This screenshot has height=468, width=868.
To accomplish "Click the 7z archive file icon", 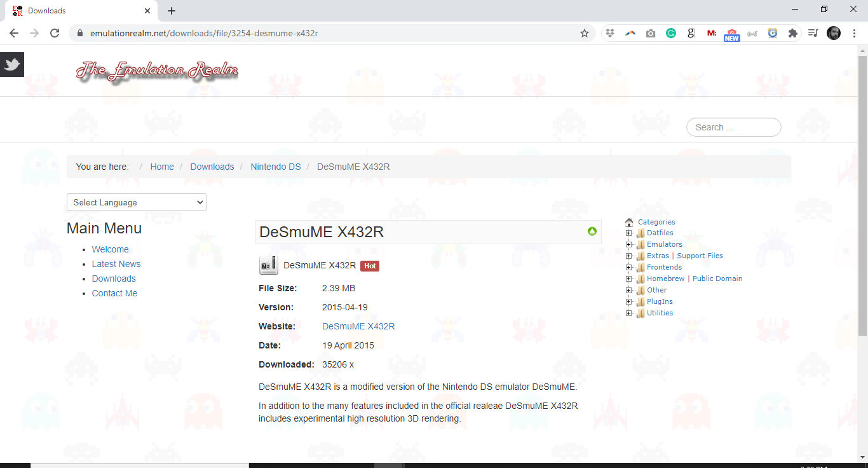I will tap(268, 265).
